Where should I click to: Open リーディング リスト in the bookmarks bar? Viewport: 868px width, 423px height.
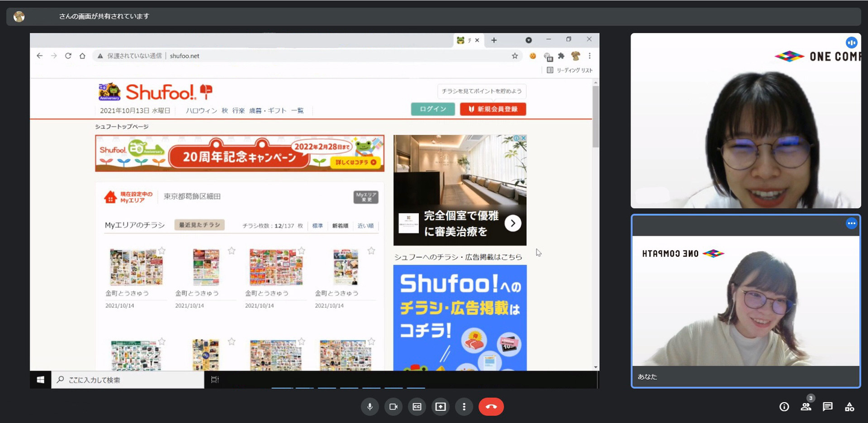570,70
